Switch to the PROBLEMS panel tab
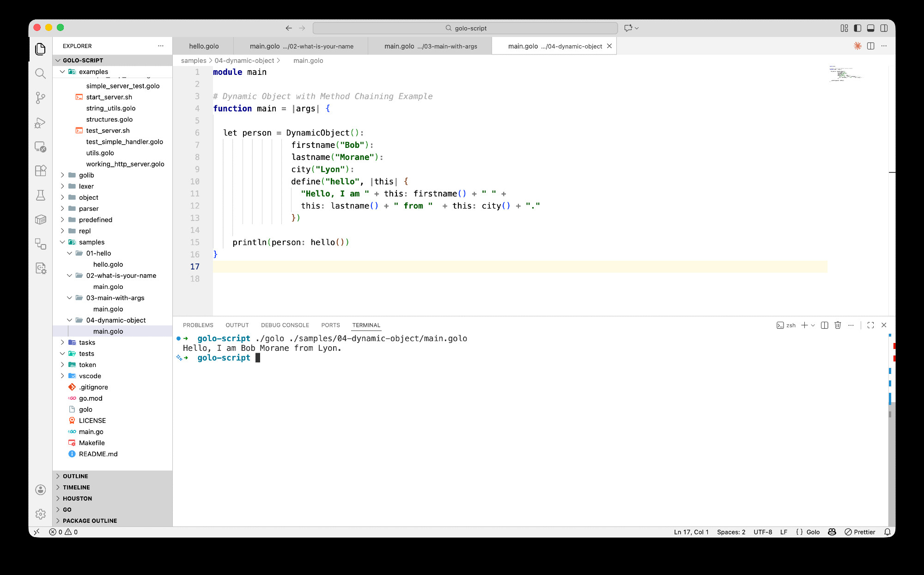924x575 pixels. (x=198, y=325)
